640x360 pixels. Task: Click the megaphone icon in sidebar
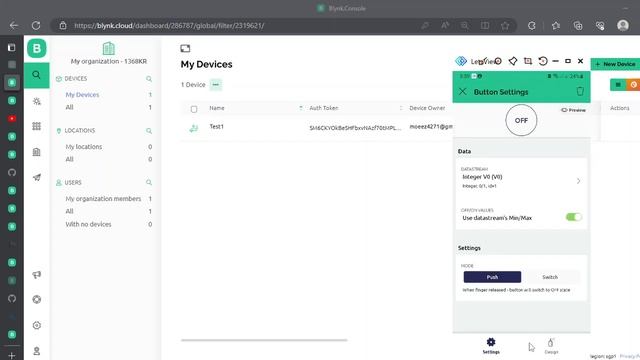pyautogui.click(x=37, y=275)
